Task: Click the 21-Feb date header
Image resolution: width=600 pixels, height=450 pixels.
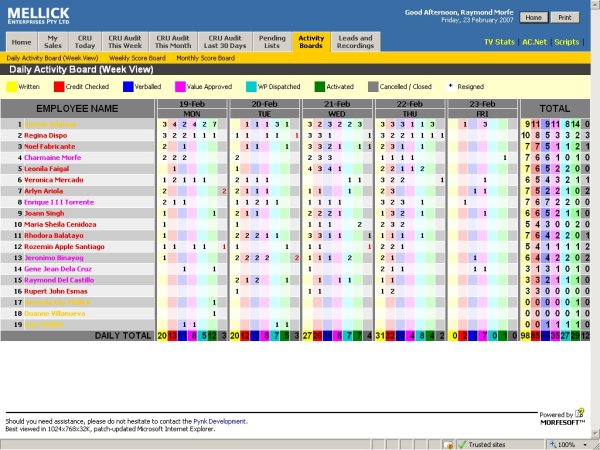Action: click(x=337, y=104)
